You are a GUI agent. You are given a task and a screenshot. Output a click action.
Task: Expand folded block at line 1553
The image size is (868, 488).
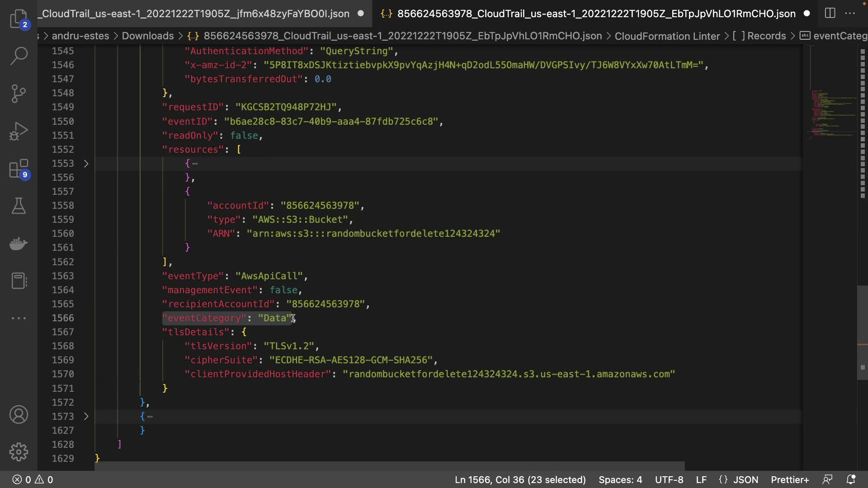click(x=86, y=164)
